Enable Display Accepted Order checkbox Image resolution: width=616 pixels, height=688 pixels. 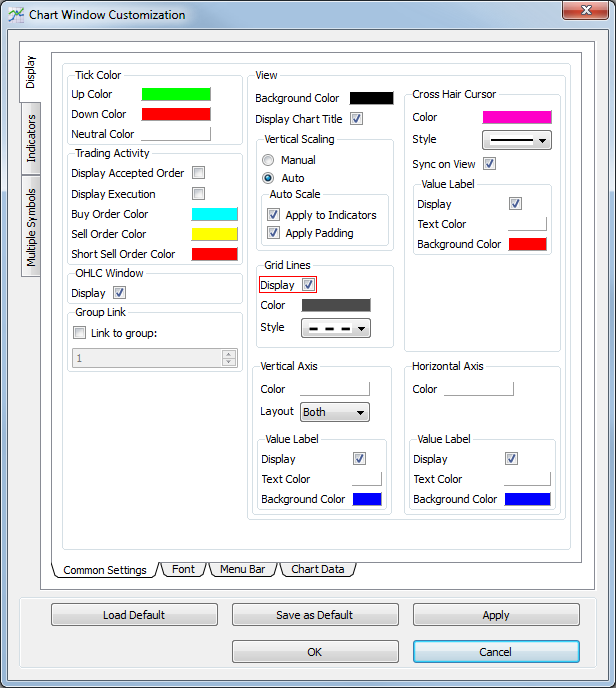point(199,173)
